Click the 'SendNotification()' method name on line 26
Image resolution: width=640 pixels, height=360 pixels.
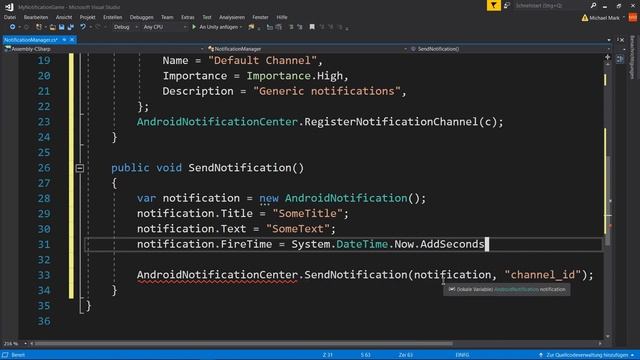pos(246,168)
